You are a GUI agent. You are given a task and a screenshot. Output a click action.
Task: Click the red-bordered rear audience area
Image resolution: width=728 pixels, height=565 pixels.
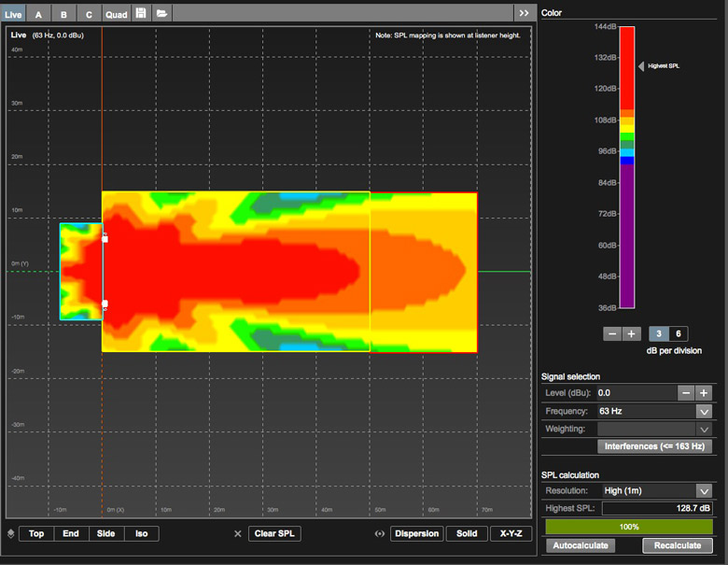pyautogui.click(x=424, y=273)
